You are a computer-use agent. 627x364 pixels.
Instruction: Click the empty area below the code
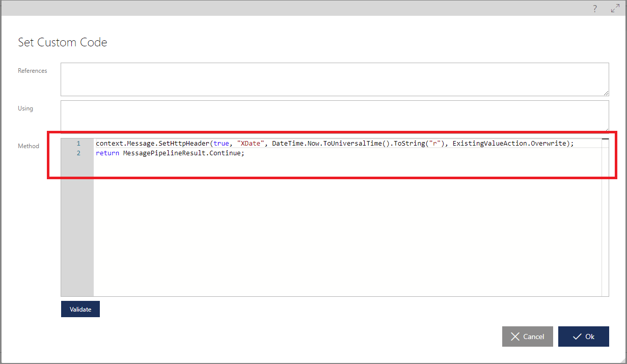point(346,229)
